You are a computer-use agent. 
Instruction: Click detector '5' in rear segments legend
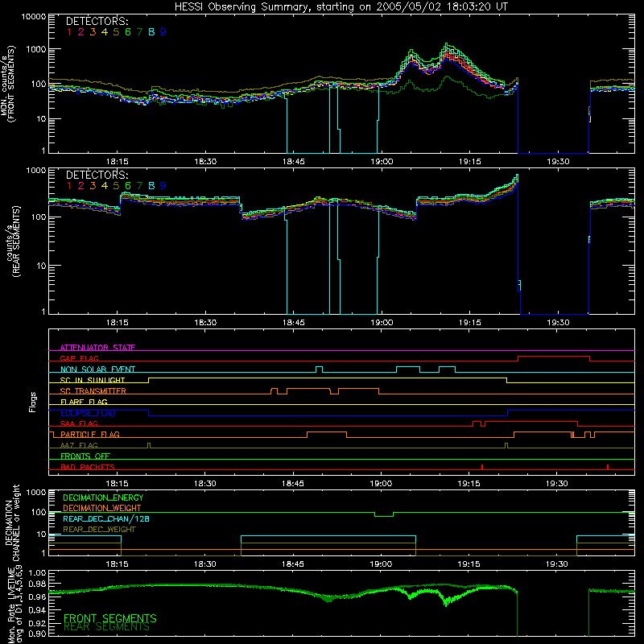[116, 186]
